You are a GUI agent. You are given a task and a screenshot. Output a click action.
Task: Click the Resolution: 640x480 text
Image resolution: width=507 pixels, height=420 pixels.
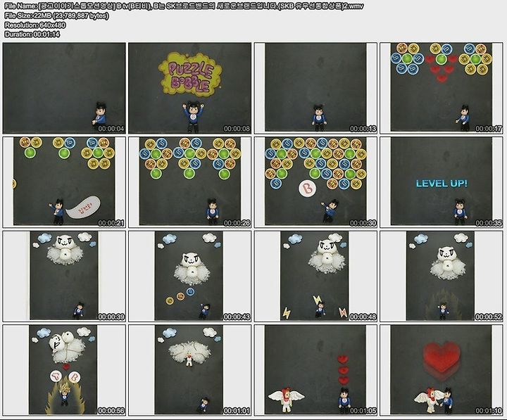coord(35,25)
